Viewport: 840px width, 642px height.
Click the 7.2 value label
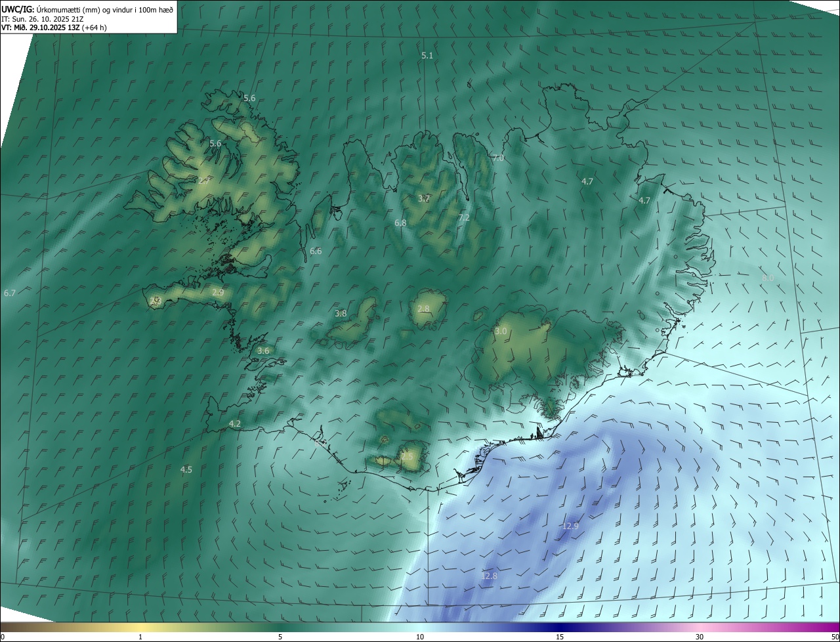[464, 218]
